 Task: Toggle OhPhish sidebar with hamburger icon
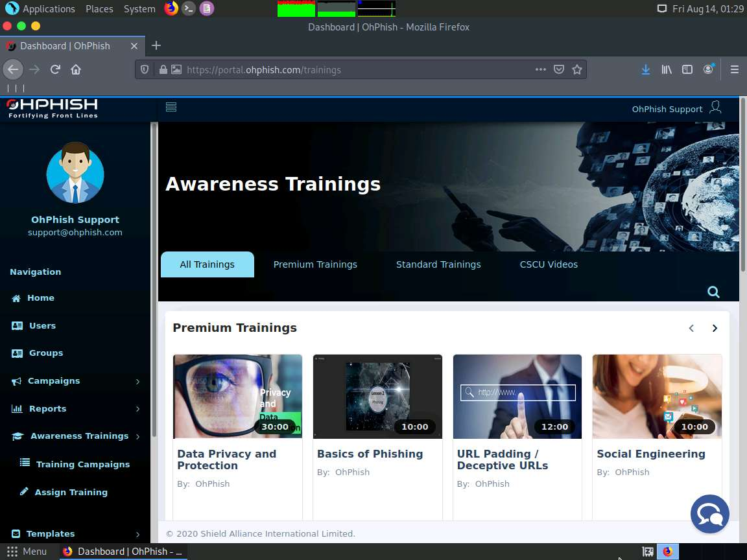pyautogui.click(x=171, y=107)
